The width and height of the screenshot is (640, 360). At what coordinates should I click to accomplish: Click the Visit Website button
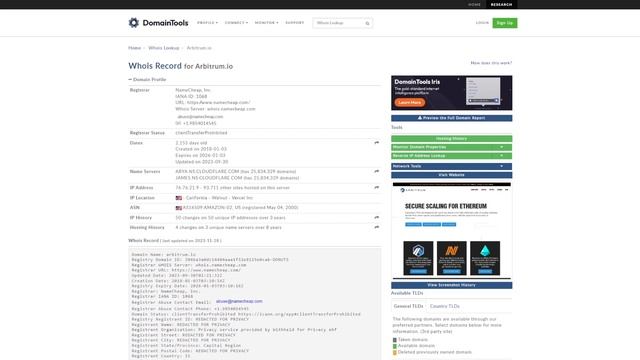pyautogui.click(x=451, y=175)
